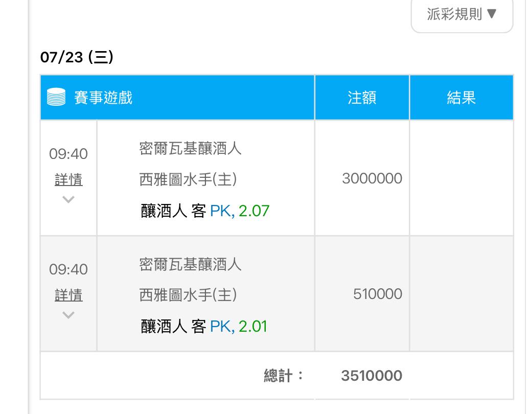Screen dimensions: 532x414
Task: Select the PK, 2.01 odds text
Action: [238, 326]
